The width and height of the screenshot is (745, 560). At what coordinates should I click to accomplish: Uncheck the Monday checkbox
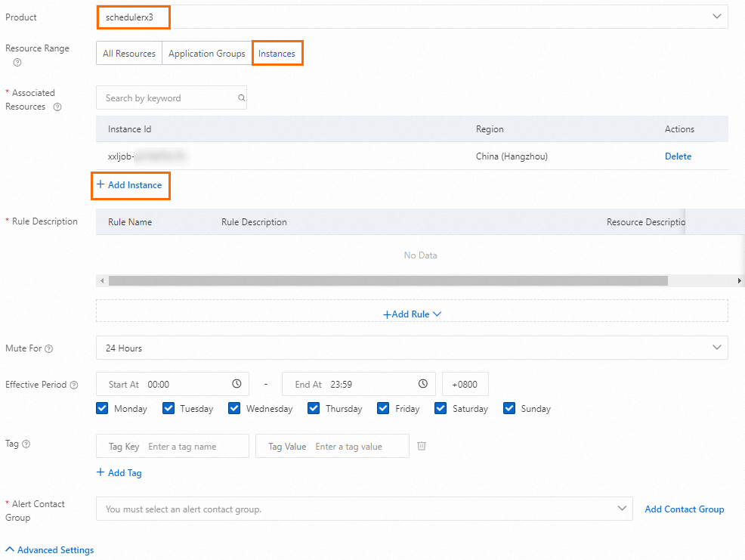click(x=103, y=408)
